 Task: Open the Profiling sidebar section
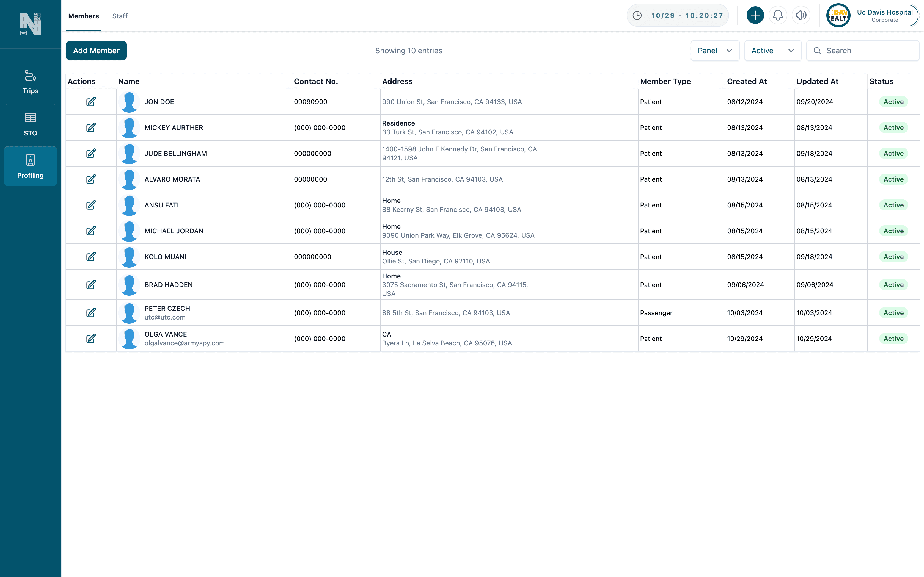coord(30,166)
